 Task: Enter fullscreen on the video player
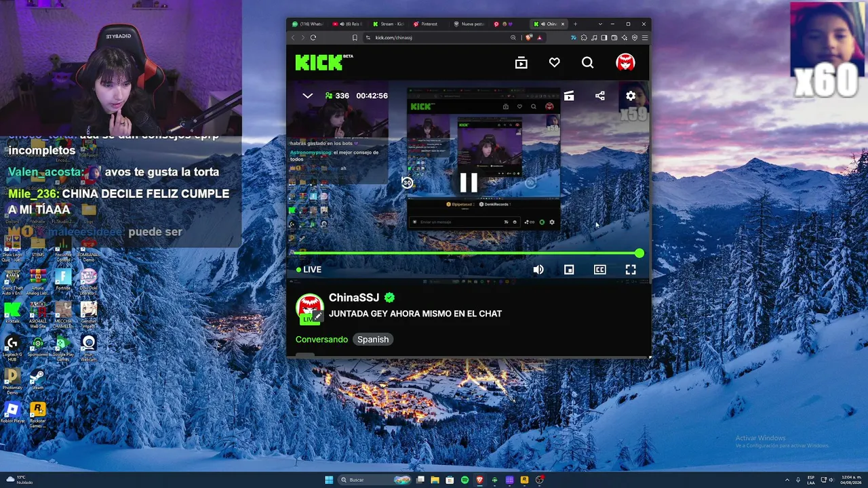click(631, 270)
